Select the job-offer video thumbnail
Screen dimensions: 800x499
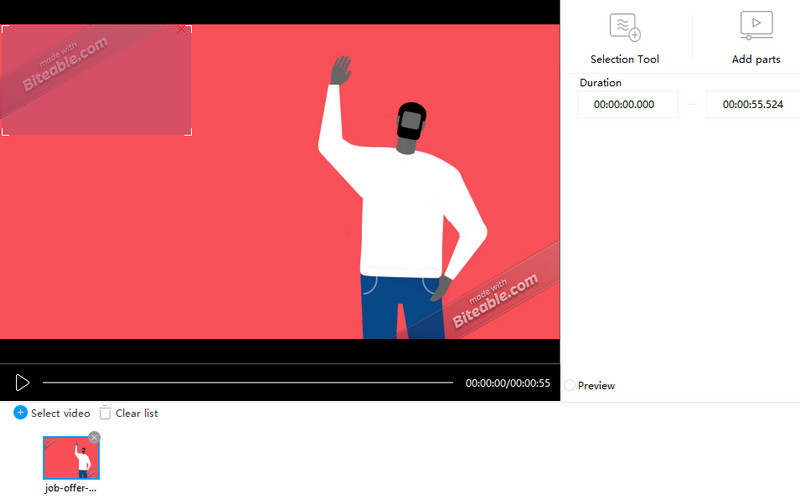pyautogui.click(x=71, y=458)
